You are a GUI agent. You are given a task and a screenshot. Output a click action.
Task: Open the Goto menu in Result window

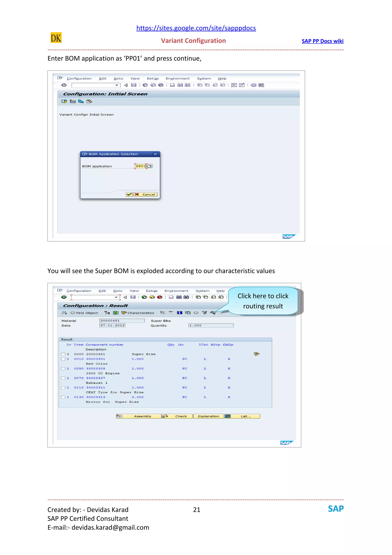118,291
